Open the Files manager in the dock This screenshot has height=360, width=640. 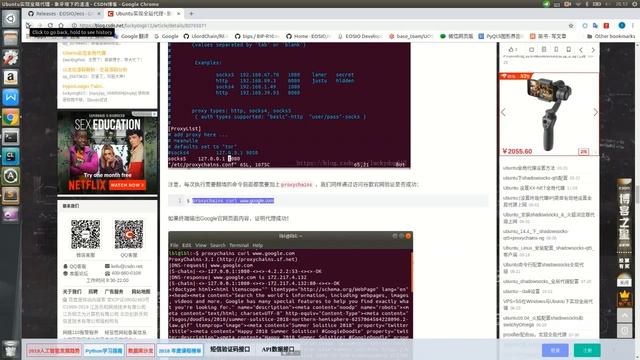point(11,38)
